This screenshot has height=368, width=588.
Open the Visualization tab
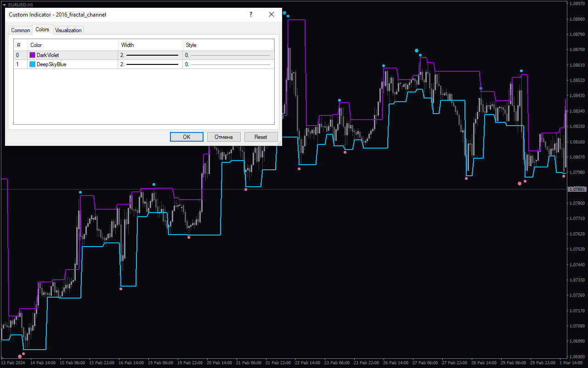[68, 30]
